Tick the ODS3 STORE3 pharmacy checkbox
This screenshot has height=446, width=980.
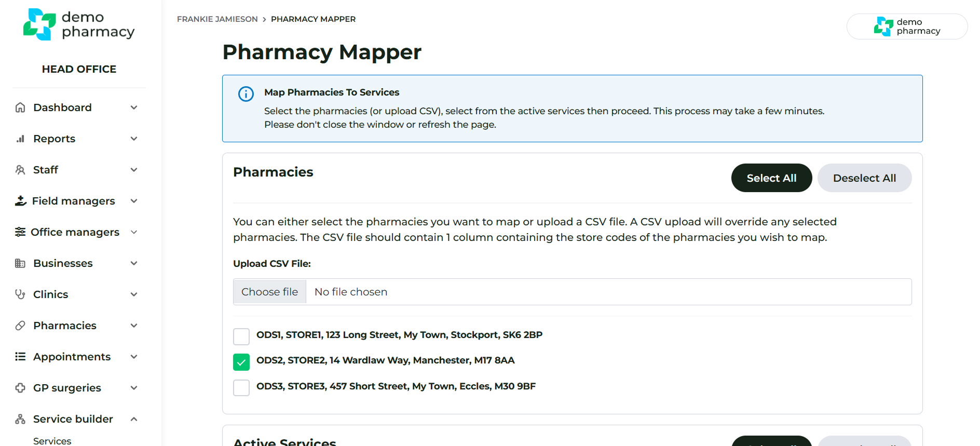point(241,388)
